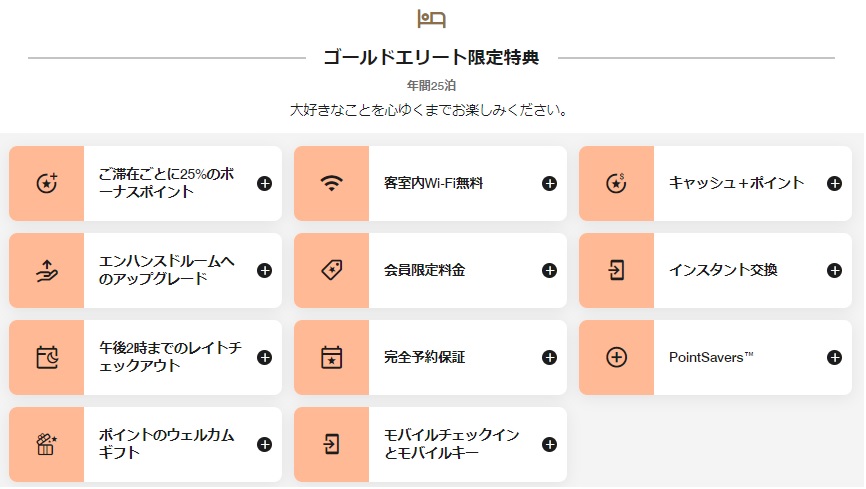The image size is (866, 489).
Task: Click the gift box icon
Action: coord(46,444)
